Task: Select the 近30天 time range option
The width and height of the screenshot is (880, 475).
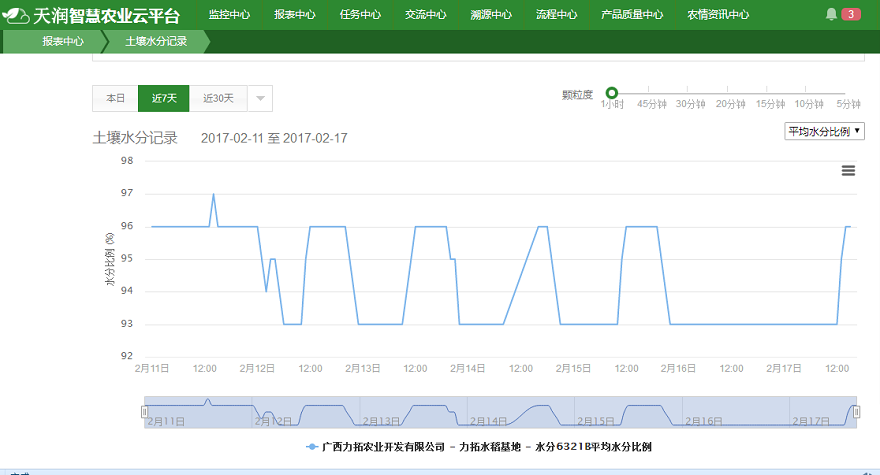Action: tap(218, 98)
